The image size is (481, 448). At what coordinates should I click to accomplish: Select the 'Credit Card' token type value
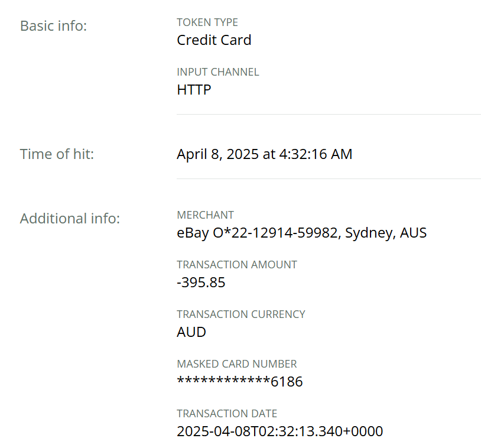coord(214,40)
